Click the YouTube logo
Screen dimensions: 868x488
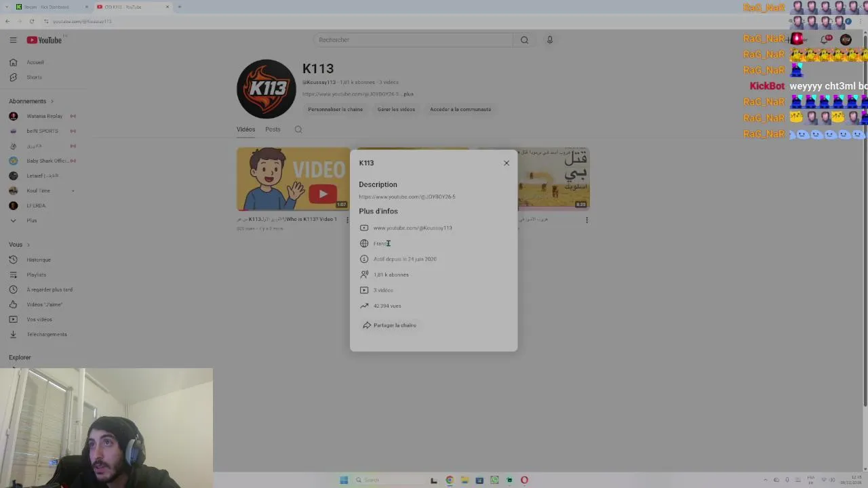point(44,40)
